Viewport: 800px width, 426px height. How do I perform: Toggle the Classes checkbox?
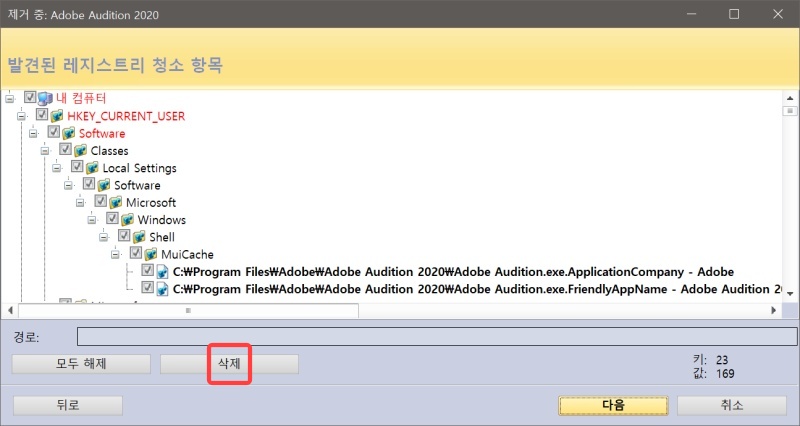65,149
